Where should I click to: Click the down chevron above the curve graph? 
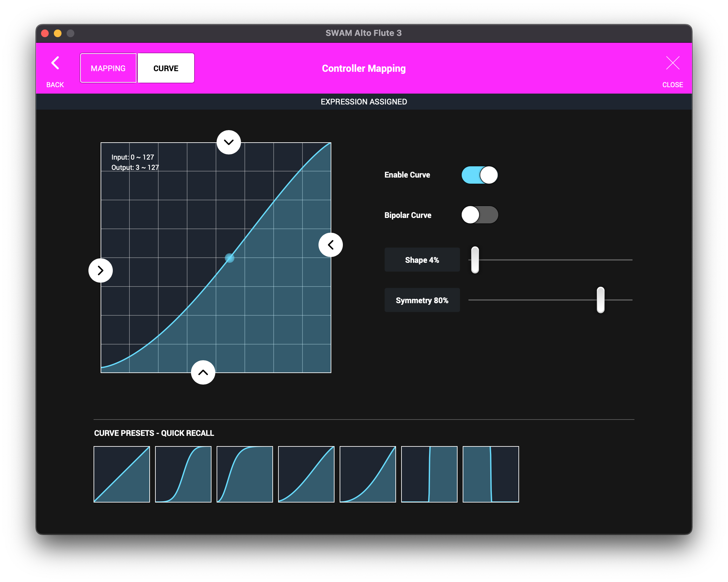point(228,142)
